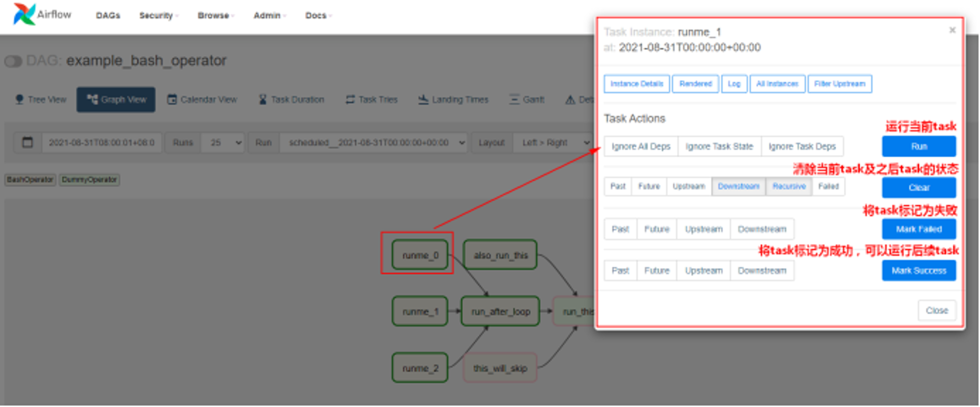
Task: Click the Rendered button
Action: (695, 84)
